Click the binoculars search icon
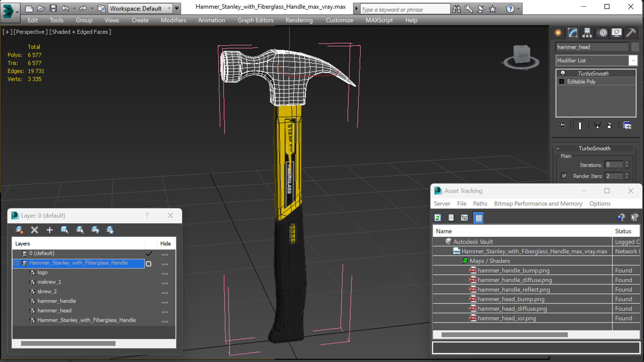This screenshot has width=644, height=362. point(457,9)
